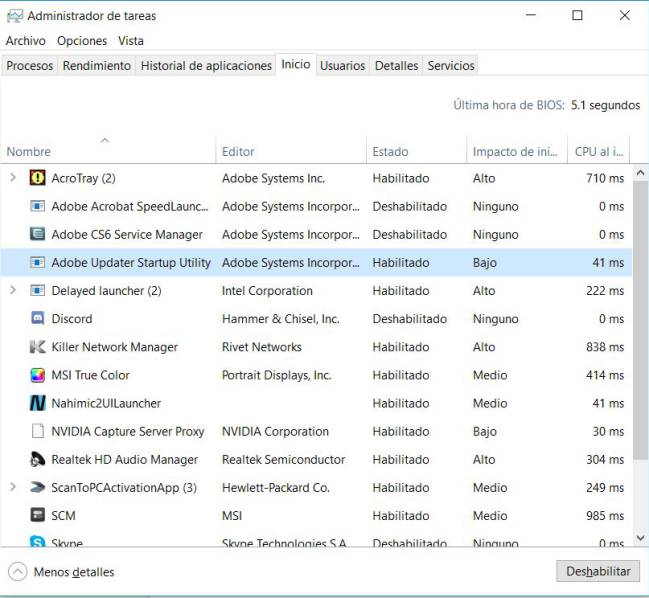Click the MSI editor cell of SCM

232,516
